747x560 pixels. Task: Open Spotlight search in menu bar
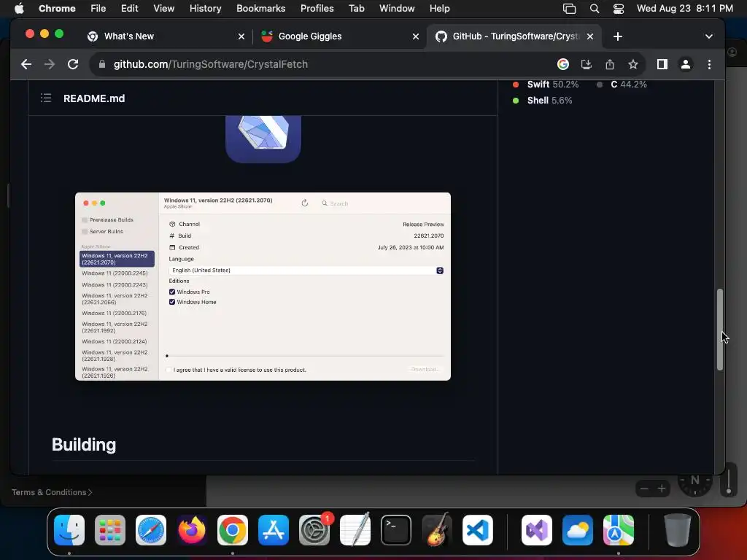pyautogui.click(x=594, y=8)
